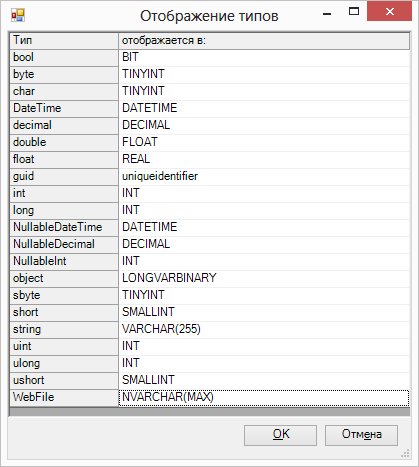
Task: Select the TINYINT cell for sbyte
Action: [x=264, y=295]
